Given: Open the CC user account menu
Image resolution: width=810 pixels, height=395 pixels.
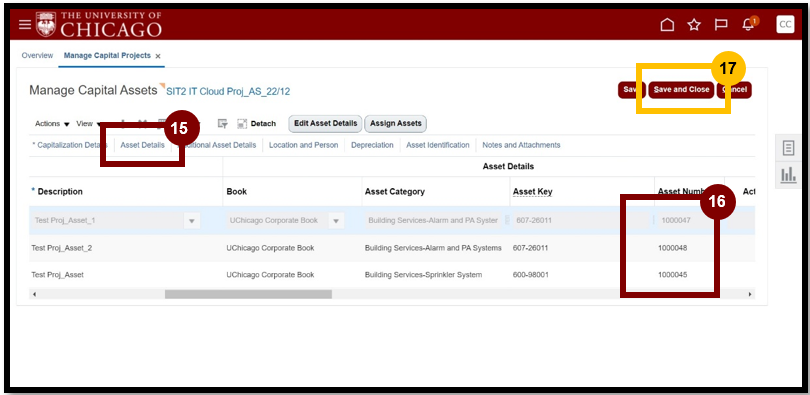Looking at the screenshot, I should (x=785, y=24).
